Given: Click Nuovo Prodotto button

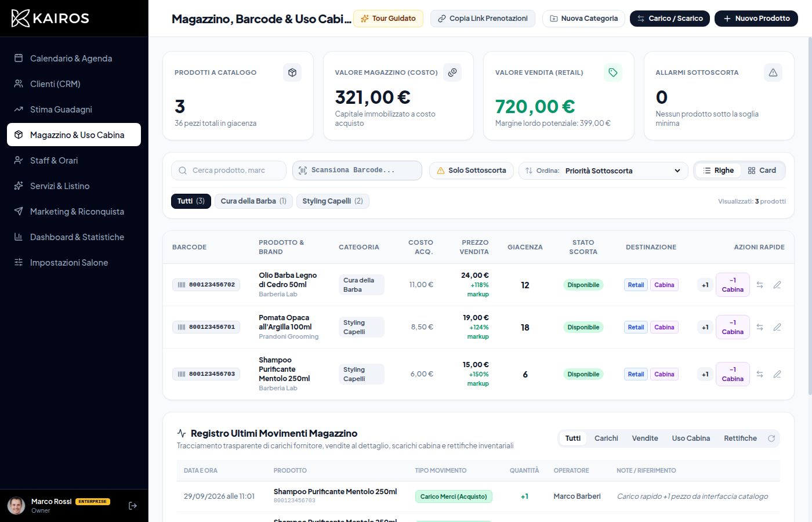Looking at the screenshot, I should click(756, 19).
